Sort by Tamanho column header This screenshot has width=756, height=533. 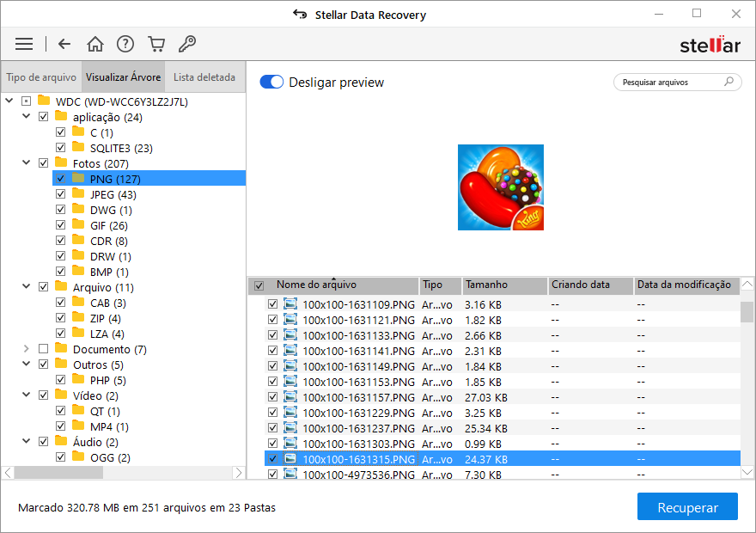click(504, 285)
